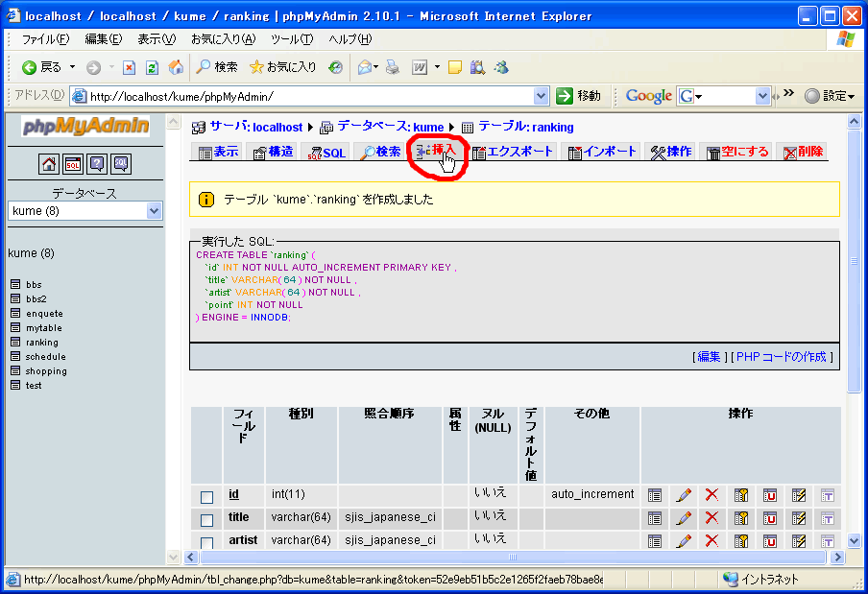Add unique index on id field

pos(769,495)
